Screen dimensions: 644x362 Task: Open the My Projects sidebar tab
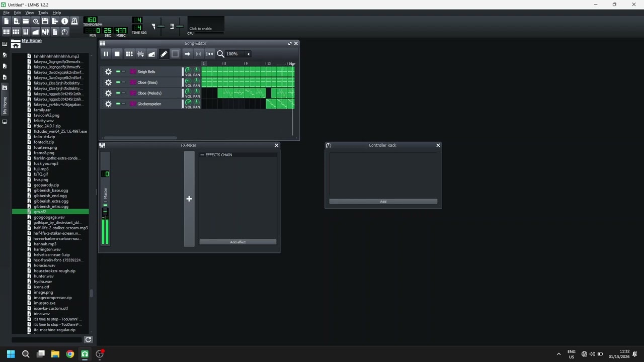(x=5, y=55)
